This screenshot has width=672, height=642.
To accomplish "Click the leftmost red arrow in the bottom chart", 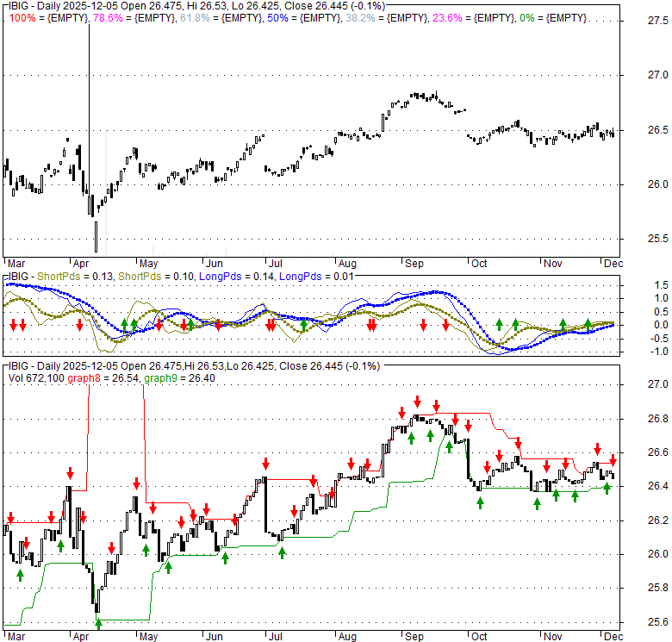I will (x=10, y=517).
